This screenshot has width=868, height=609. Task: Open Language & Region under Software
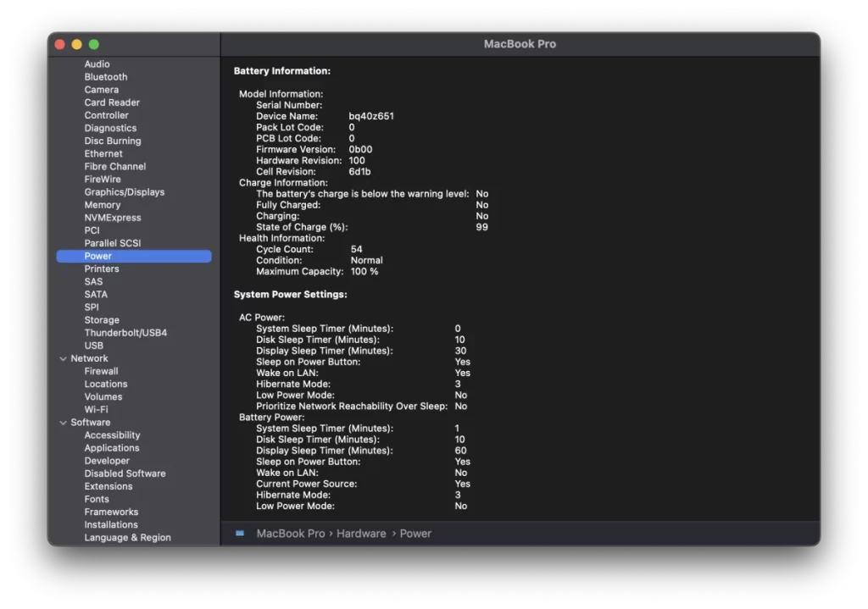pos(127,538)
